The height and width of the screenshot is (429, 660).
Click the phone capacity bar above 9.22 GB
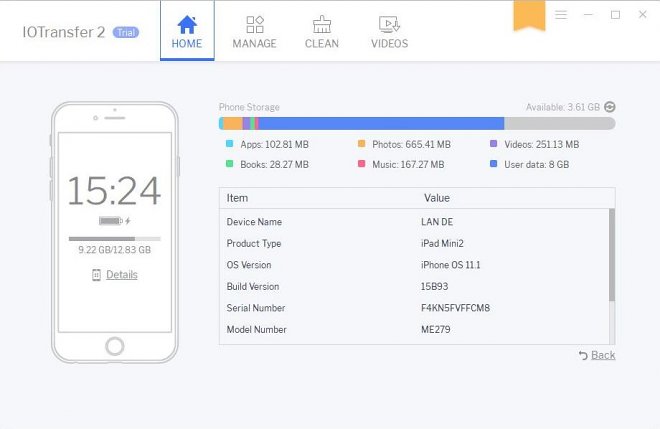(x=114, y=239)
